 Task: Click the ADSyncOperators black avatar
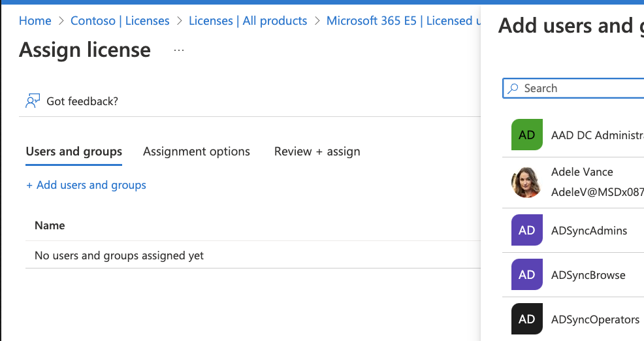pyautogui.click(x=527, y=319)
